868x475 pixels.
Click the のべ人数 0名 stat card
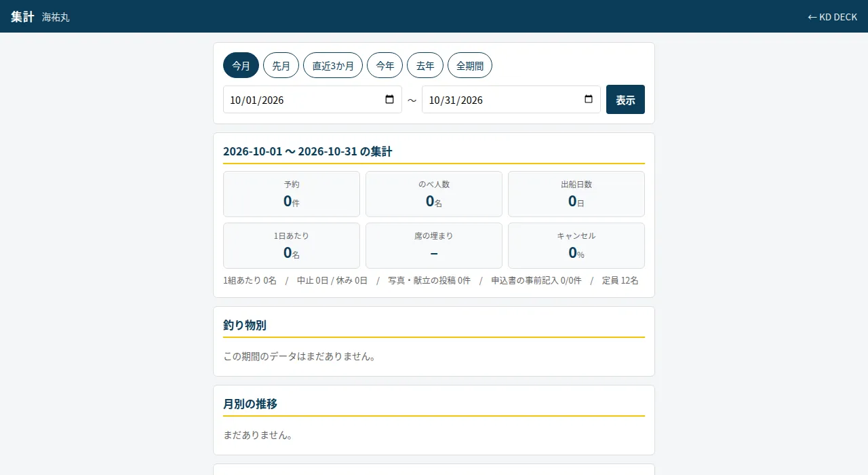(434, 194)
